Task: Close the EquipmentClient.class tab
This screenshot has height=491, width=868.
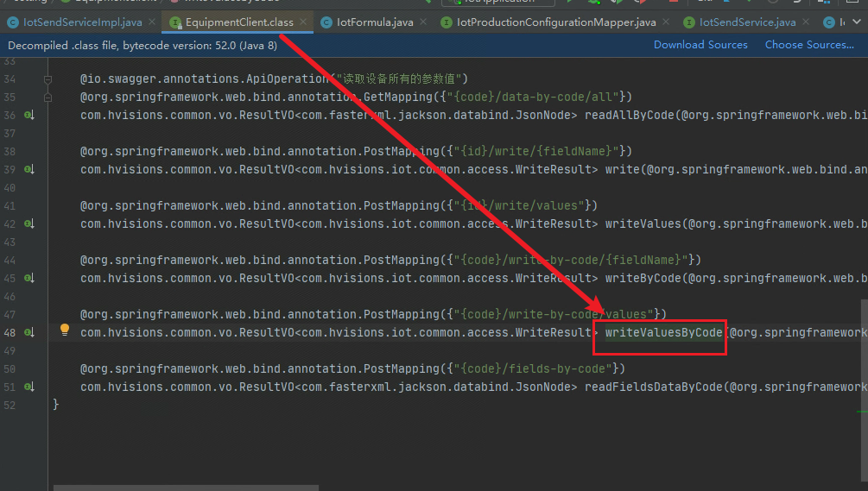Action: click(x=303, y=22)
